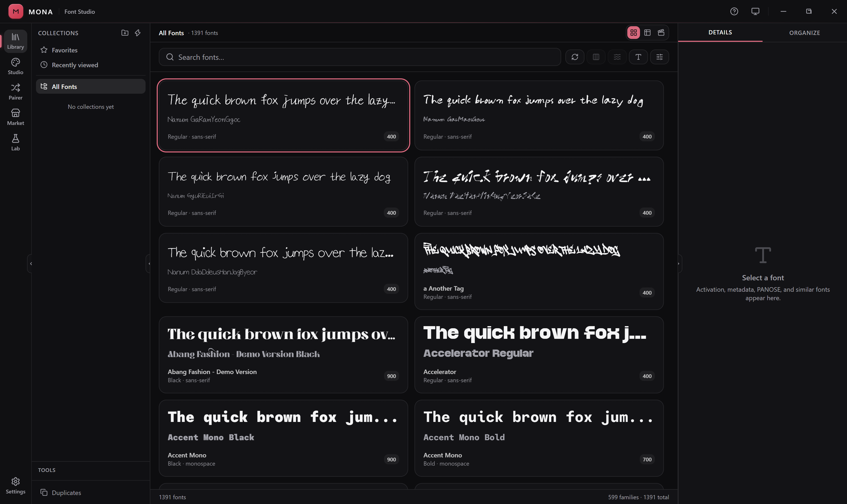Click the "Font Studio" title text
The height and width of the screenshot is (504, 847).
(x=79, y=12)
